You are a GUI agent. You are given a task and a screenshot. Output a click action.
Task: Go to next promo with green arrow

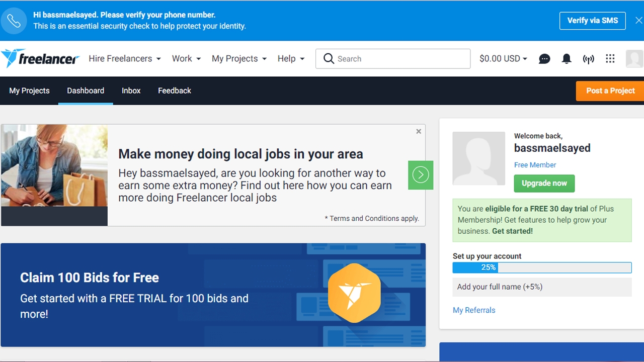tap(421, 174)
